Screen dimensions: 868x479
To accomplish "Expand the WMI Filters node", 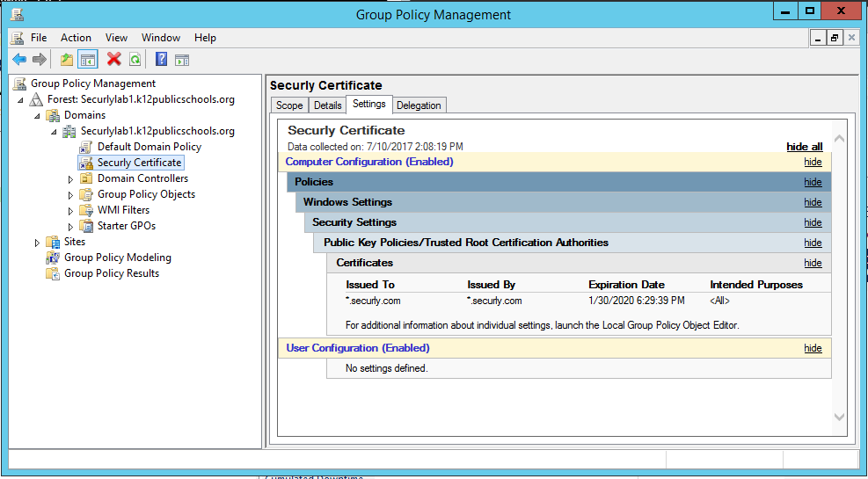I will pyautogui.click(x=70, y=211).
